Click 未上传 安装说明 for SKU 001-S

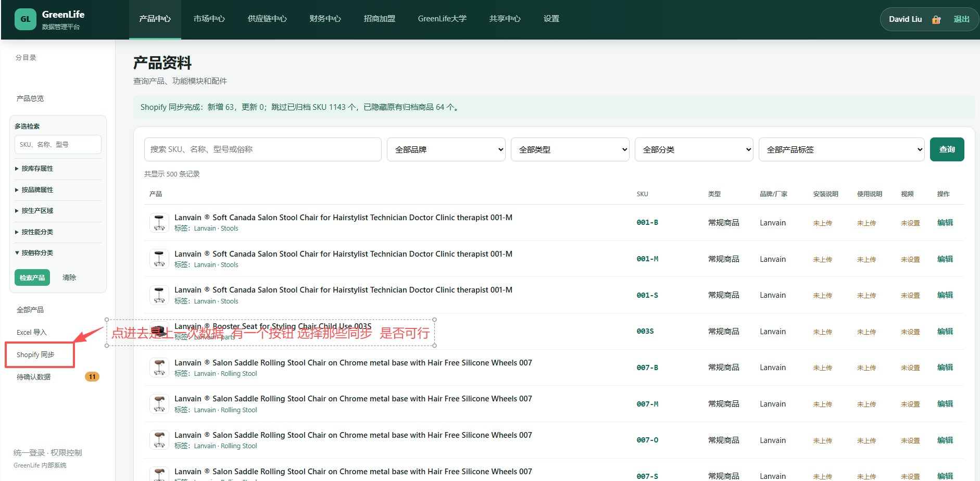[823, 295]
